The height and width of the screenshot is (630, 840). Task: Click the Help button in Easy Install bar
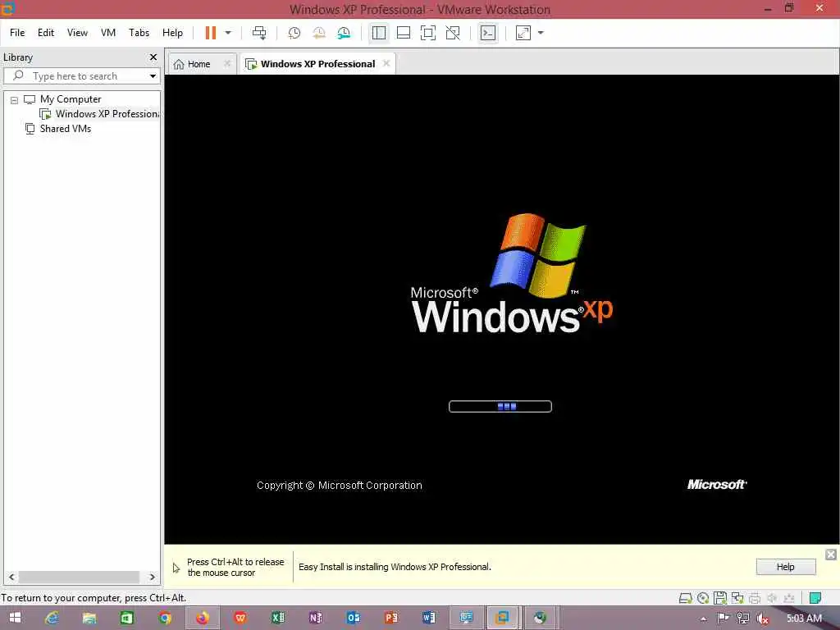(786, 567)
